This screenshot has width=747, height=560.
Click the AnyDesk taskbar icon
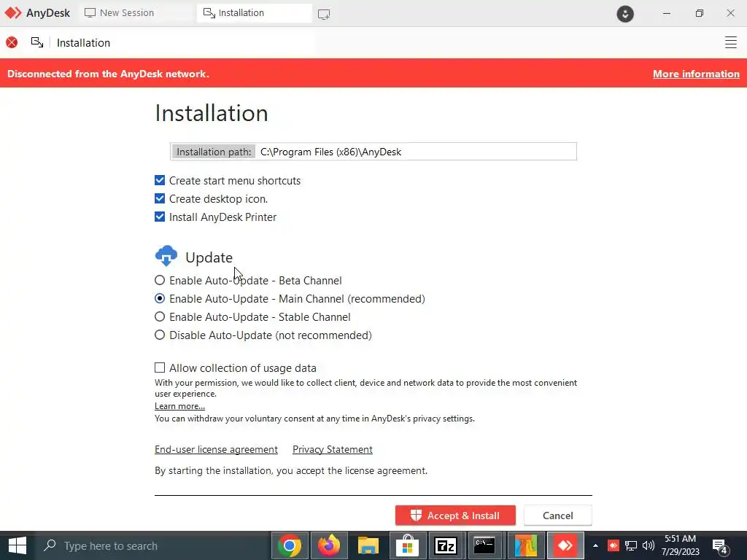click(565, 545)
